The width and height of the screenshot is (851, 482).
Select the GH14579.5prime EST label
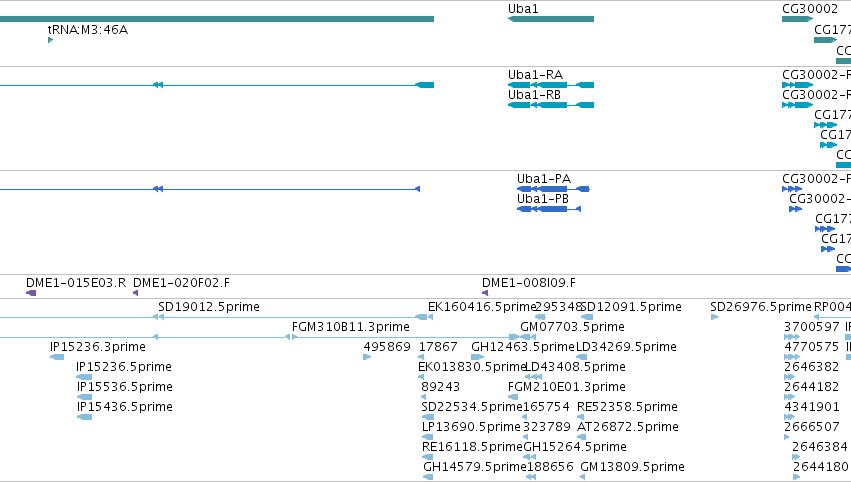[x=475, y=468]
